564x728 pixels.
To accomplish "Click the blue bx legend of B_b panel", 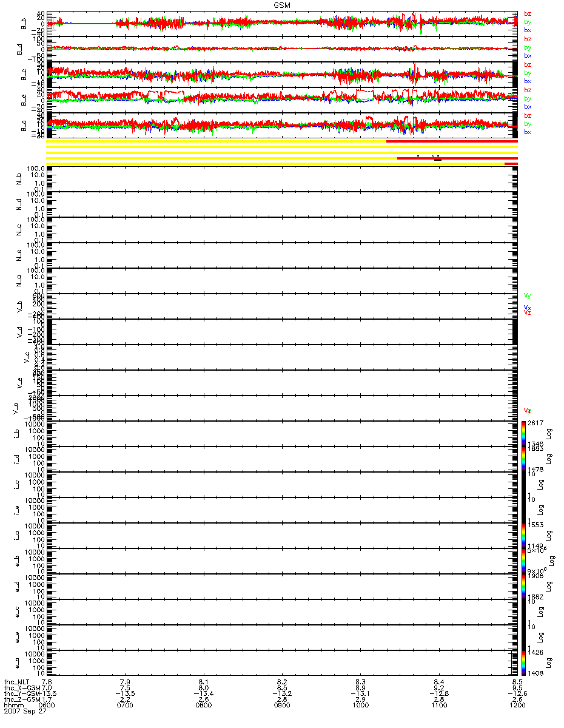I will pyautogui.click(x=528, y=30).
